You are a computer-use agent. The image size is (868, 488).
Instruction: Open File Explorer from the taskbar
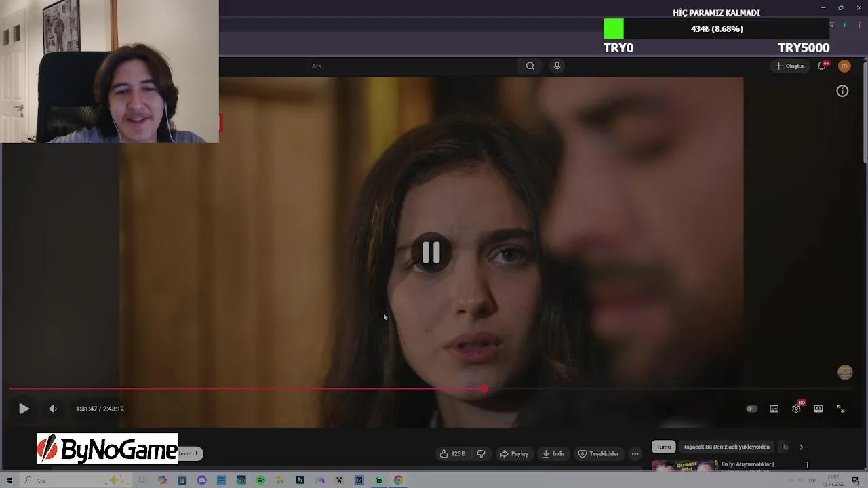(280, 480)
